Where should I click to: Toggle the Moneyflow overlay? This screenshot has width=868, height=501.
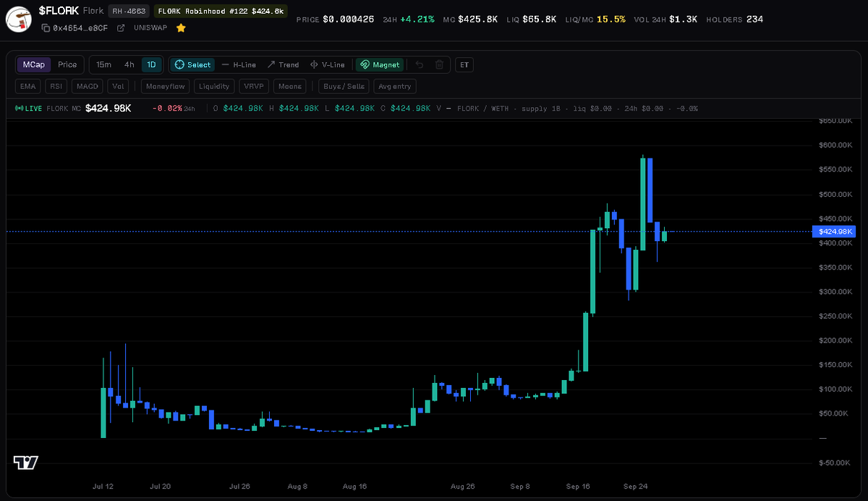[x=164, y=86]
